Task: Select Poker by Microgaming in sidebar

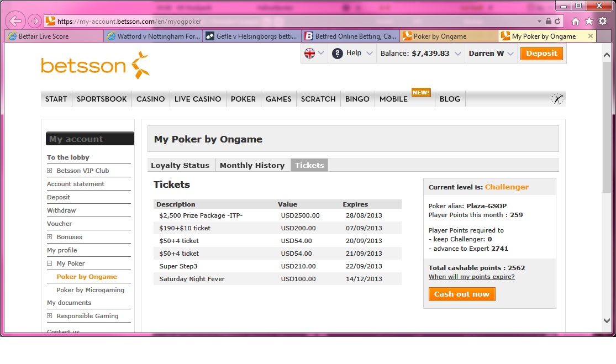Action: coord(91,290)
